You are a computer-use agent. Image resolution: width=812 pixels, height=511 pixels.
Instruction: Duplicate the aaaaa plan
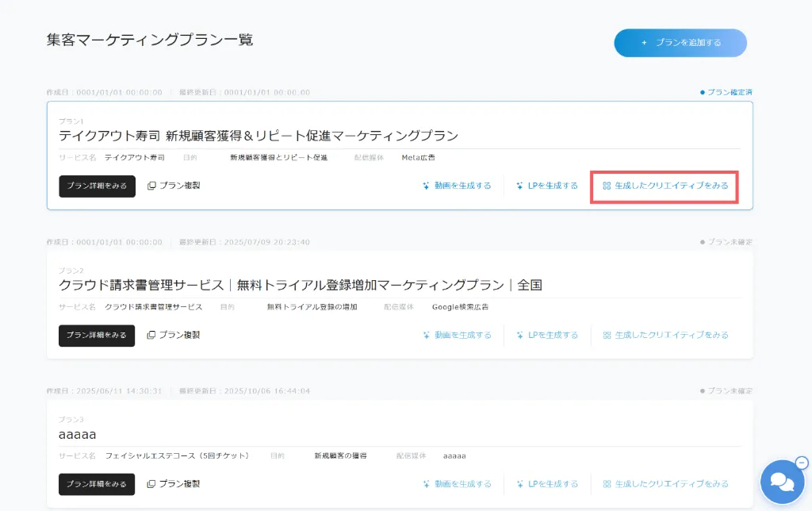[174, 483]
